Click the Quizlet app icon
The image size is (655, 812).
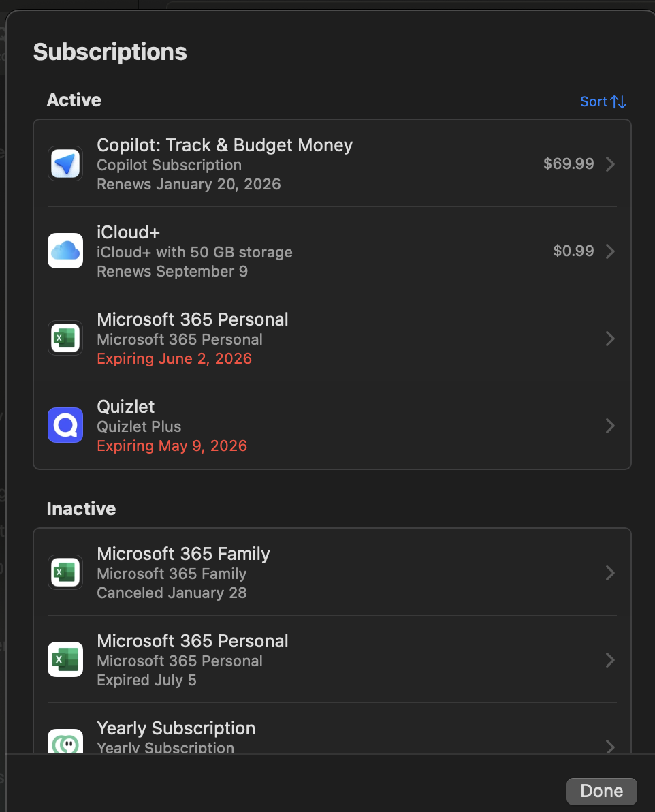pyautogui.click(x=65, y=425)
